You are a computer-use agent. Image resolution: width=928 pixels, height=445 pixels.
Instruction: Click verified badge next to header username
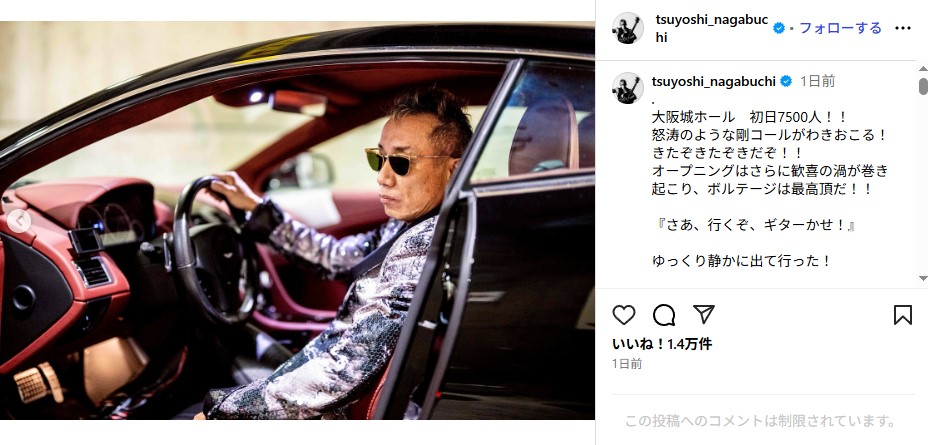coord(779,28)
